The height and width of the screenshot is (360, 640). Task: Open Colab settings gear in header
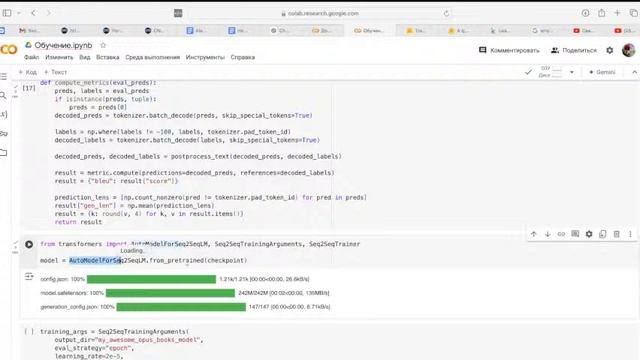(x=609, y=50)
